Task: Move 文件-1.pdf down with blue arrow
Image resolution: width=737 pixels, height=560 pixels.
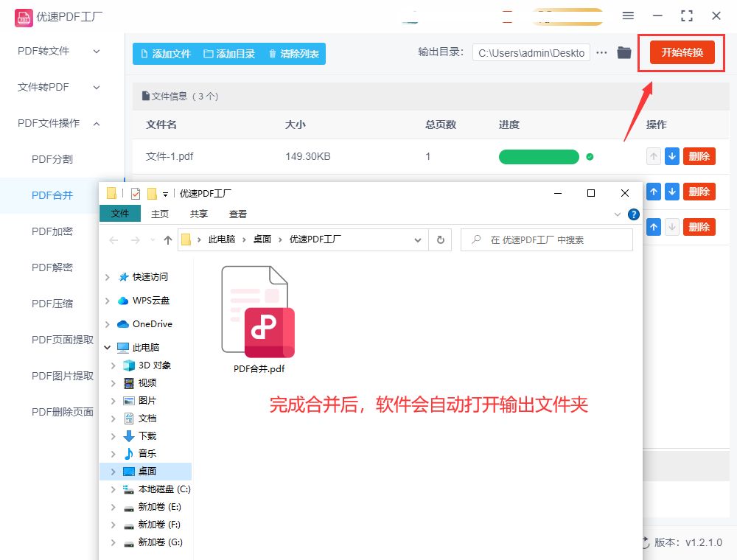Action: pyautogui.click(x=672, y=156)
